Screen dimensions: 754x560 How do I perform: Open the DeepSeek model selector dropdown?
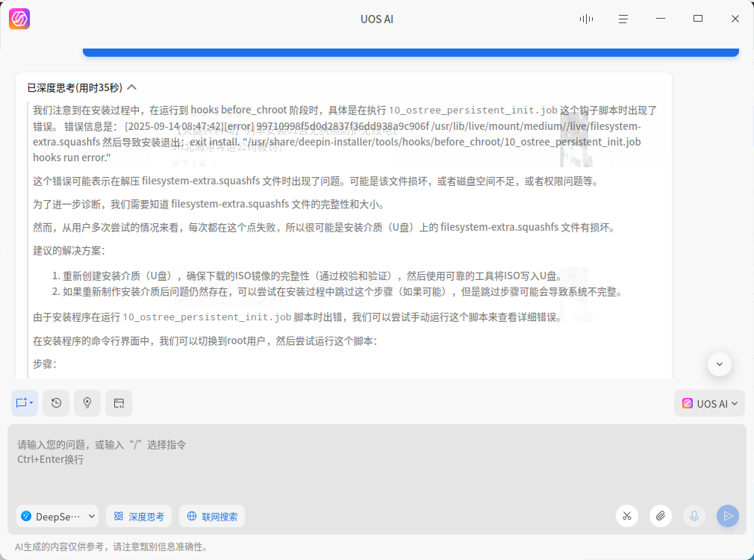[x=57, y=517]
